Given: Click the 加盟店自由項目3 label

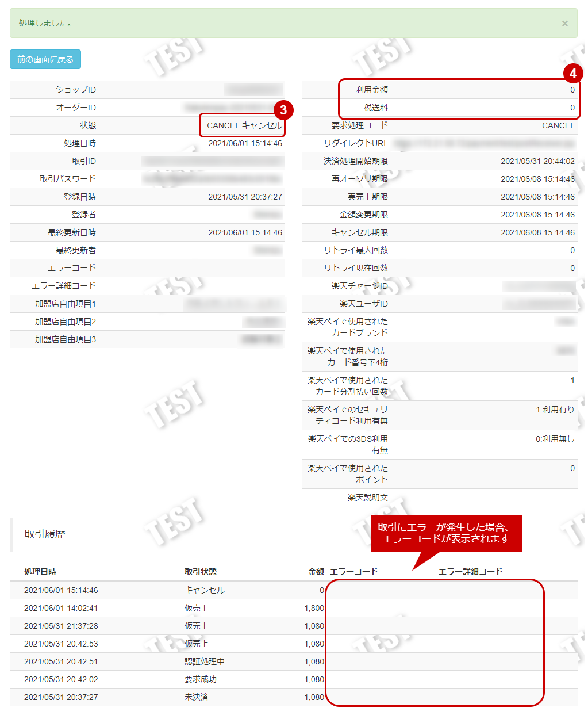Looking at the screenshot, I should pos(66,339).
